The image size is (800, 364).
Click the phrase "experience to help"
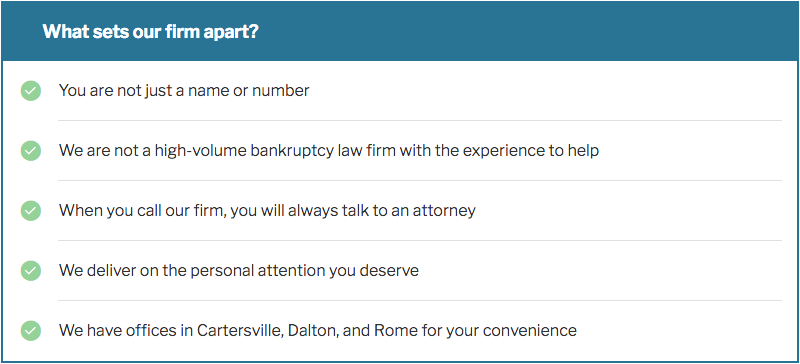pyautogui.click(x=517, y=151)
